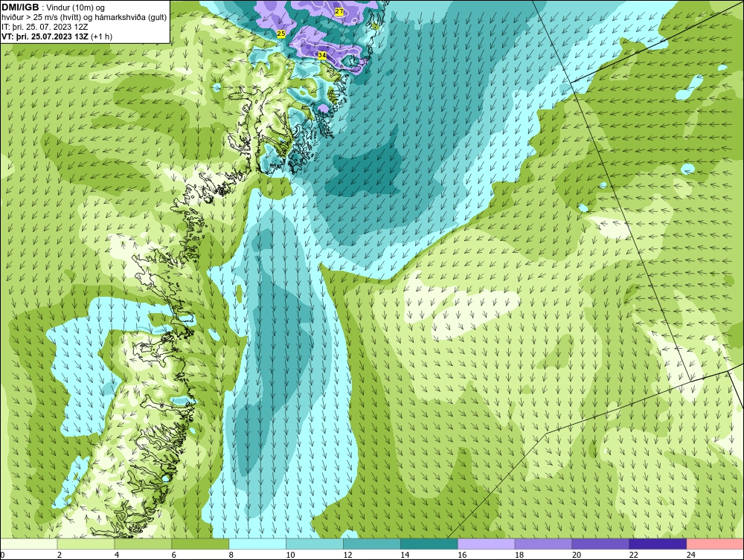Click the violet swatch between 20 and 22
Viewport: 744px width, 560px height.
pos(600,544)
